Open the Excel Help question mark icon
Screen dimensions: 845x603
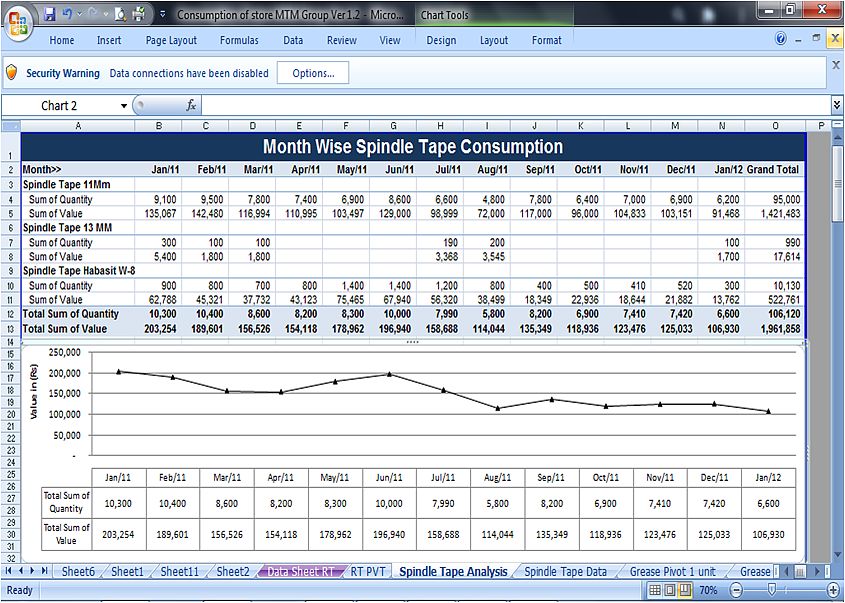coord(780,38)
